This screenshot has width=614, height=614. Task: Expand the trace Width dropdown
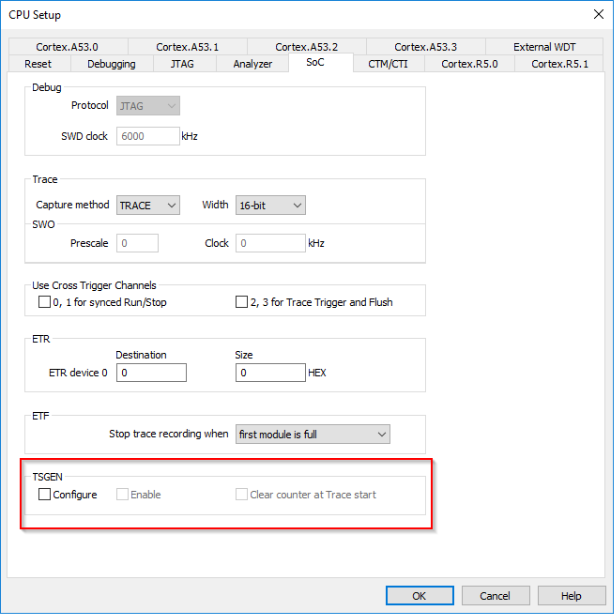click(x=270, y=205)
